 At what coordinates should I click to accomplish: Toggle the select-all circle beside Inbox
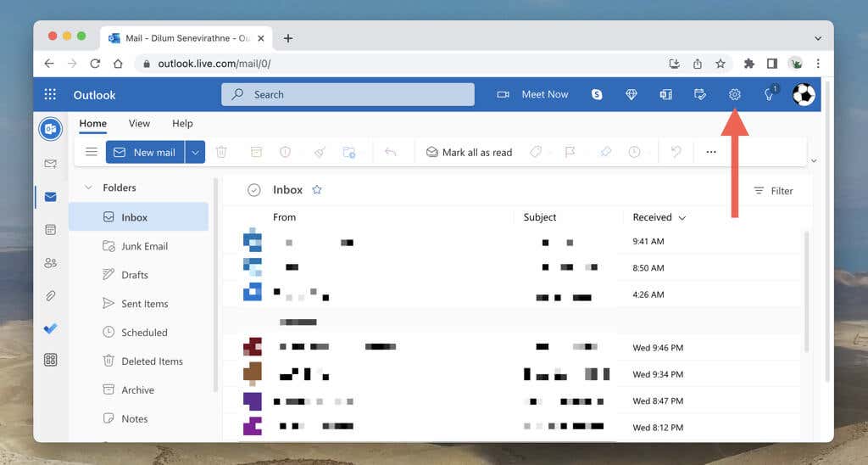(x=253, y=190)
